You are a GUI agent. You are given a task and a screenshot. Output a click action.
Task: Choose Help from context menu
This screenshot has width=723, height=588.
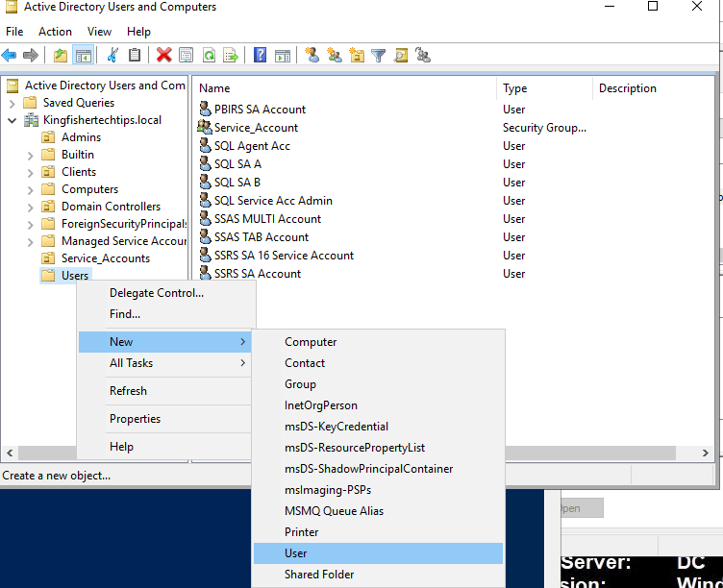click(x=164, y=447)
